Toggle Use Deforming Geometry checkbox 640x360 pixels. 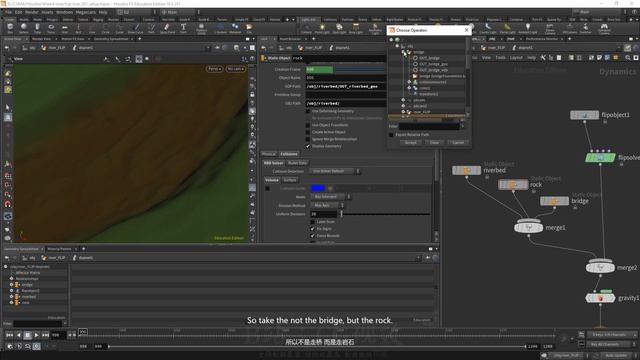[x=308, y=111]
